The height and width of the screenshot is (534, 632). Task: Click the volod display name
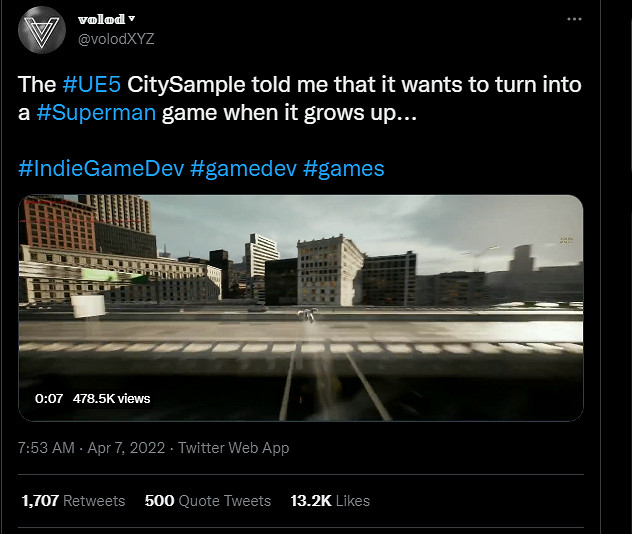(102, 19)
